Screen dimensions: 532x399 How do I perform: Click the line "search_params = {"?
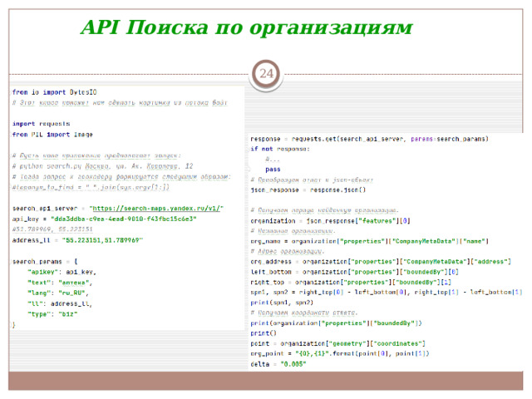pos(45,262)
